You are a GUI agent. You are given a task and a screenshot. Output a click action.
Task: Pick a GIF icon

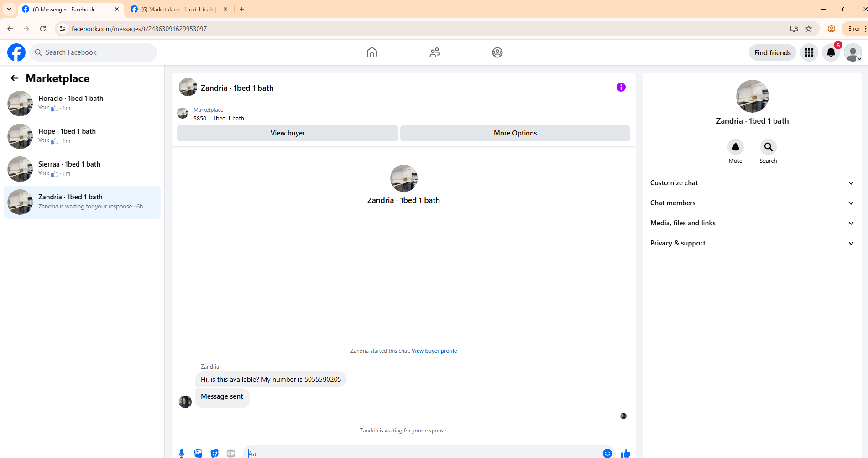(x=231, y=453)
